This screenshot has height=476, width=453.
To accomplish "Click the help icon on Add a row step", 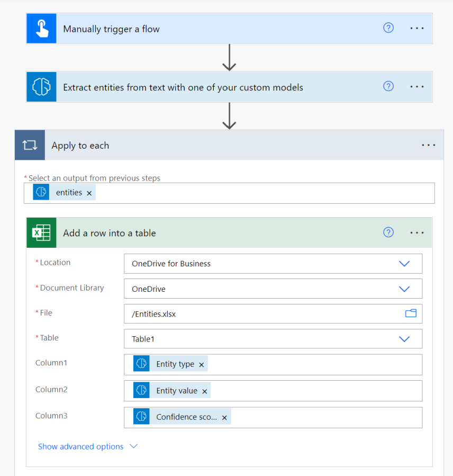I will point(388,232).
